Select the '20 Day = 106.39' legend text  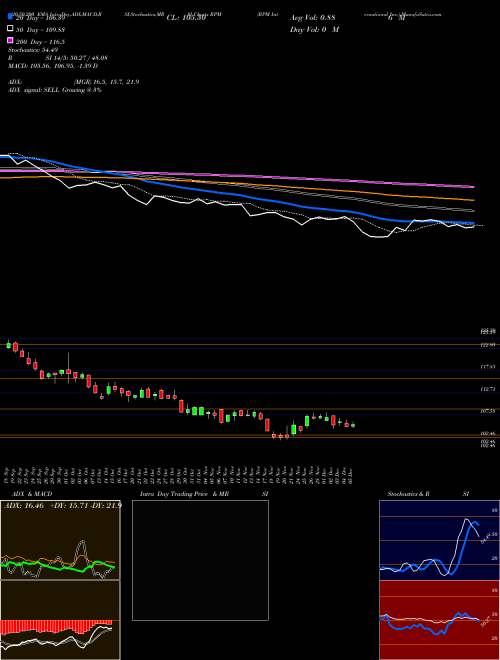click(x=41, y=18)
